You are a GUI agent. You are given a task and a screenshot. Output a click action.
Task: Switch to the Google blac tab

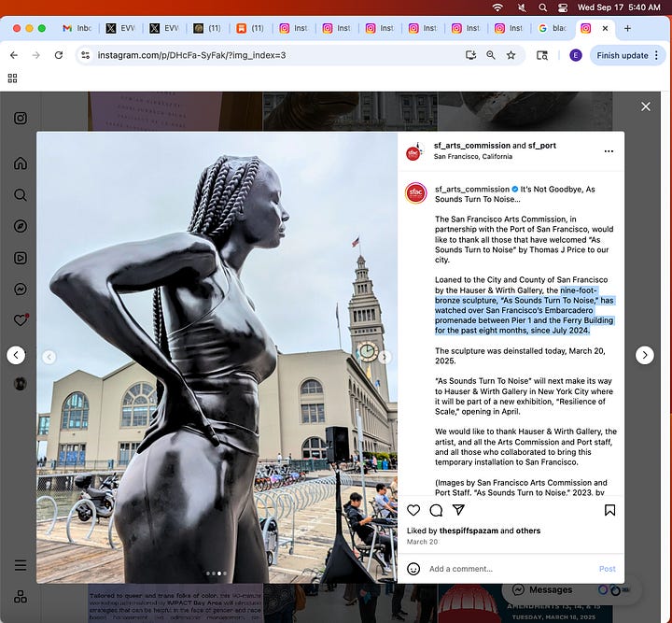tap(553, 28)
